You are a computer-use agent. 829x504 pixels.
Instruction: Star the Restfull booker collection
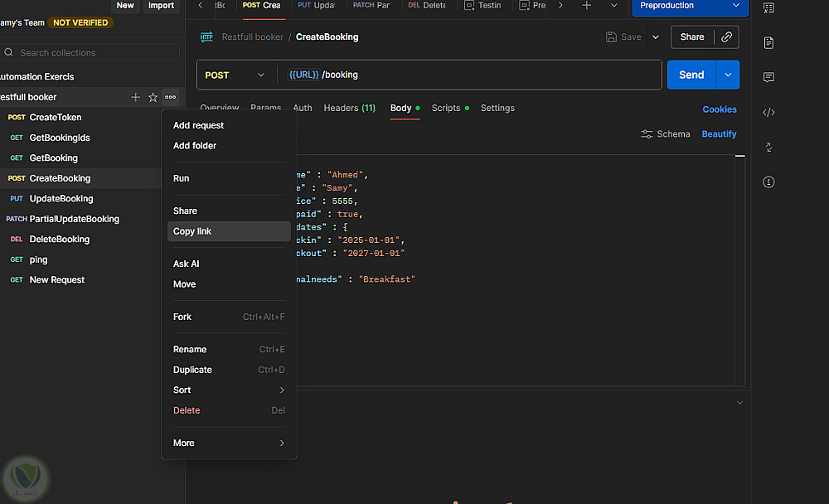(153, 98)
